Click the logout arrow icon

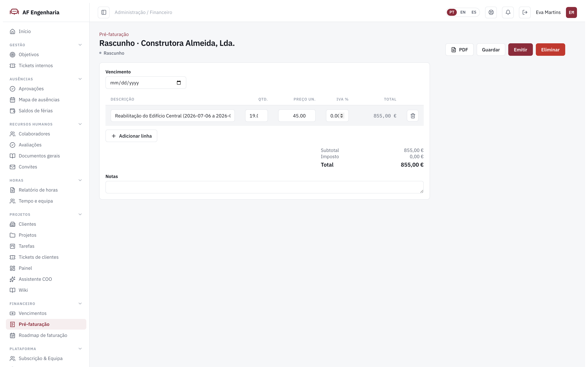pyautogui.click(x=525, y=12)
